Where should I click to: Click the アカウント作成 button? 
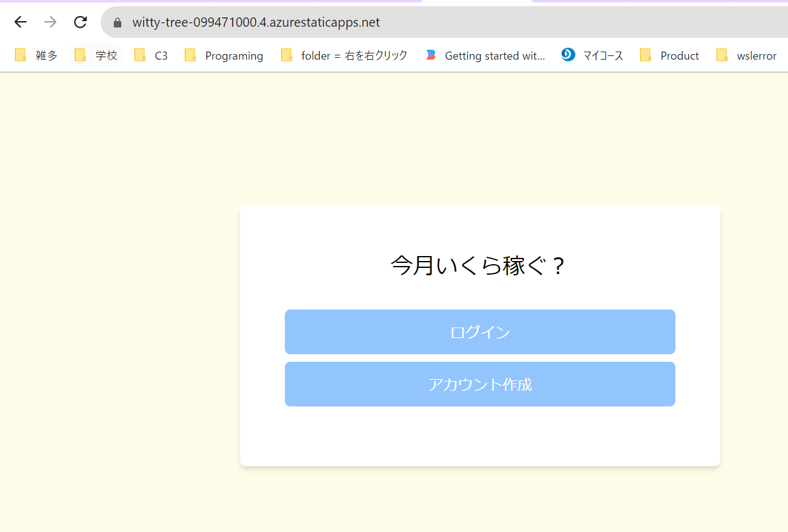pyautogui.click(x=480, y=384)
